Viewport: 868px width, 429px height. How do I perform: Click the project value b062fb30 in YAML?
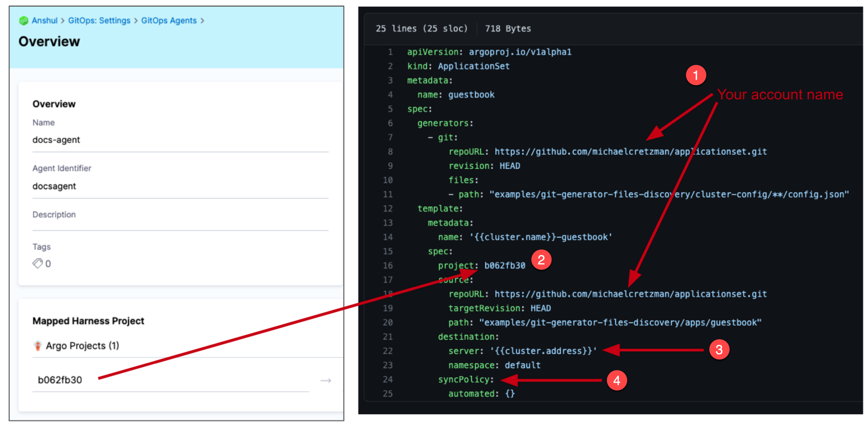click(x=504, y=265)
